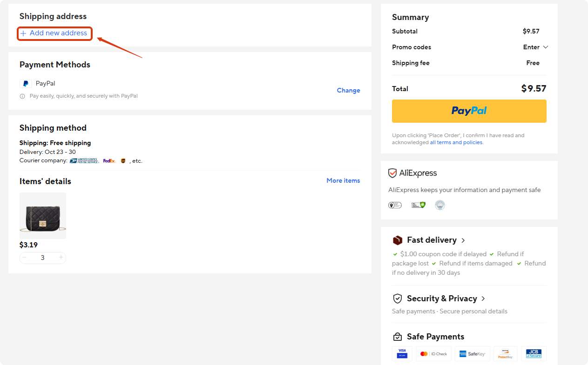Change the payment method
Screen dimensions: 588x365
(x=348, y=90)
